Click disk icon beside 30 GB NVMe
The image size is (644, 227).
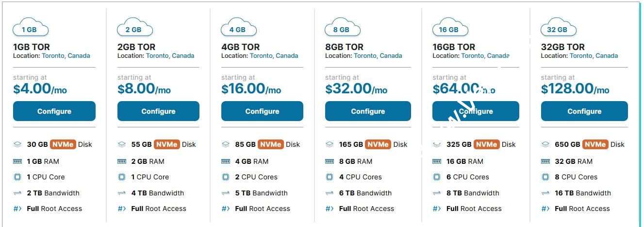pos(17,144)
